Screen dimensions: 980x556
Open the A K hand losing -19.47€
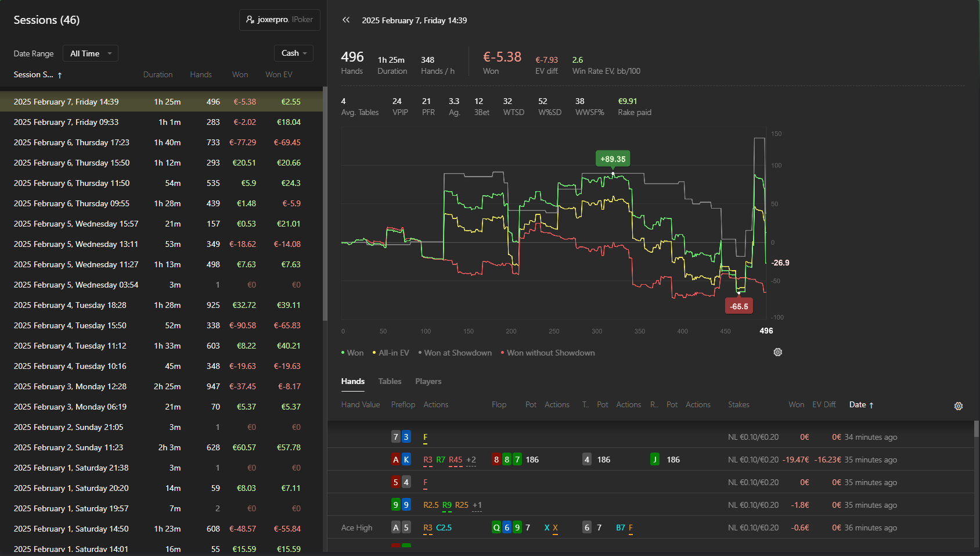pos(650,460)
